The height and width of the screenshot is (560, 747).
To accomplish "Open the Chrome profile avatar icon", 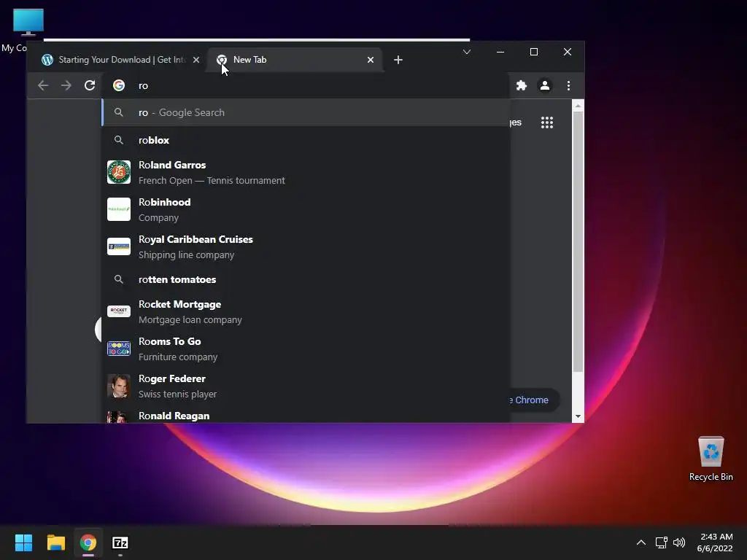I will pos(545,86).
